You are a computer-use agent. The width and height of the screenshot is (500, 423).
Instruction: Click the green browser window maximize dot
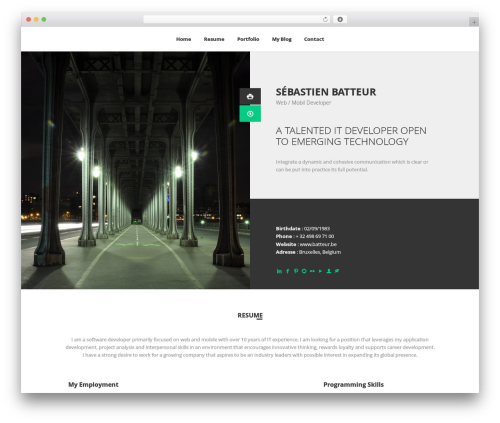(44, 19)
